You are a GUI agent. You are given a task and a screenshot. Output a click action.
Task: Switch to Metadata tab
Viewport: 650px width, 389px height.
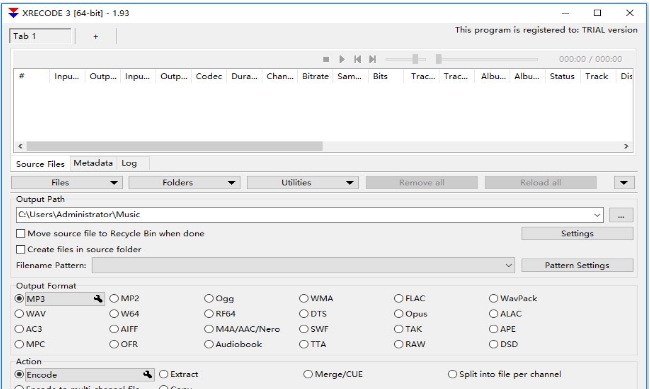93,163
